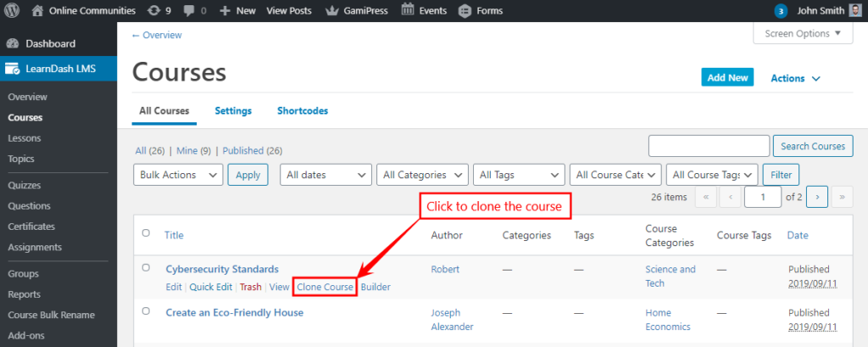Open Groups in the sidebar
This screenshot has height=347, width=868.
pos(23,274)
